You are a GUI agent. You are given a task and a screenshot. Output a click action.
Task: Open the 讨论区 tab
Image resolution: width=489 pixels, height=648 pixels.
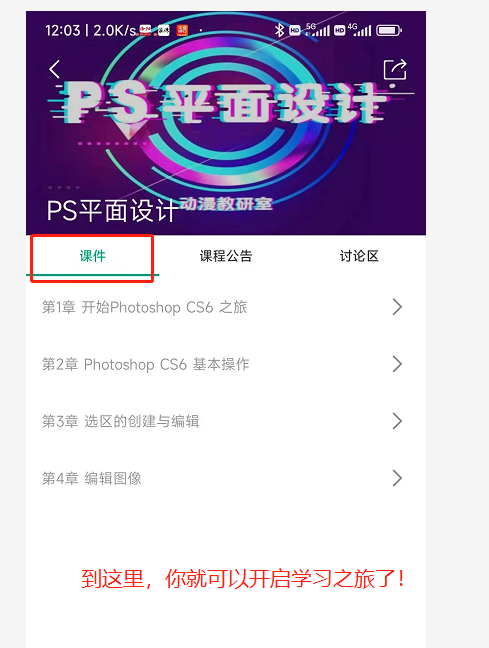click(x=359, y=256)
